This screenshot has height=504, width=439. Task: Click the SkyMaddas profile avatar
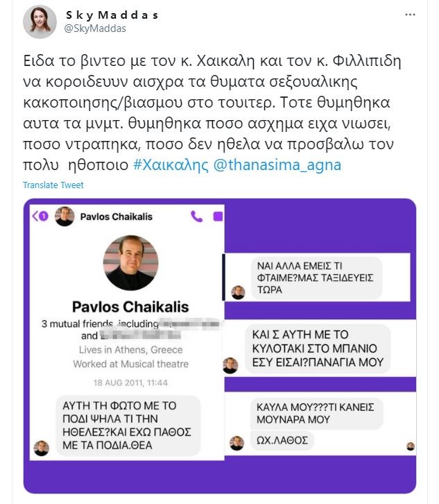[40, 22]
